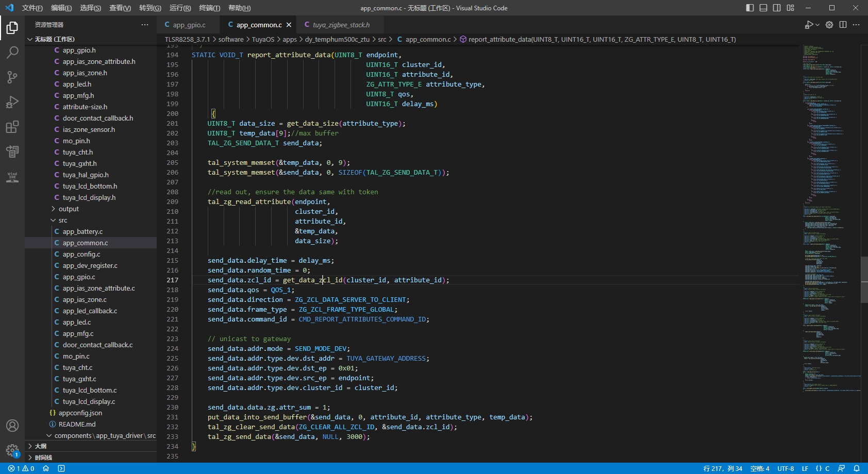Open tuya_lcd_display.c in the explorer
Screen dimensions: 868x474
click(x=89, y=401)
